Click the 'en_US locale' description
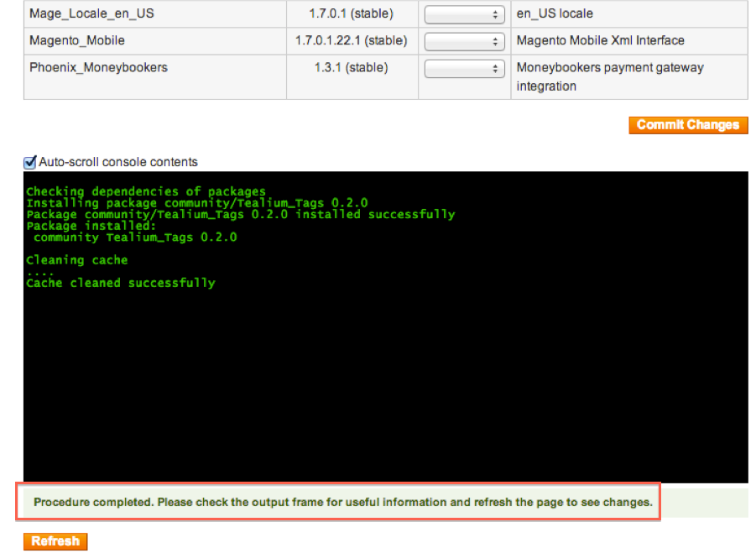The width and height of the screenshot is (756, 553). [x=555, y=14]
